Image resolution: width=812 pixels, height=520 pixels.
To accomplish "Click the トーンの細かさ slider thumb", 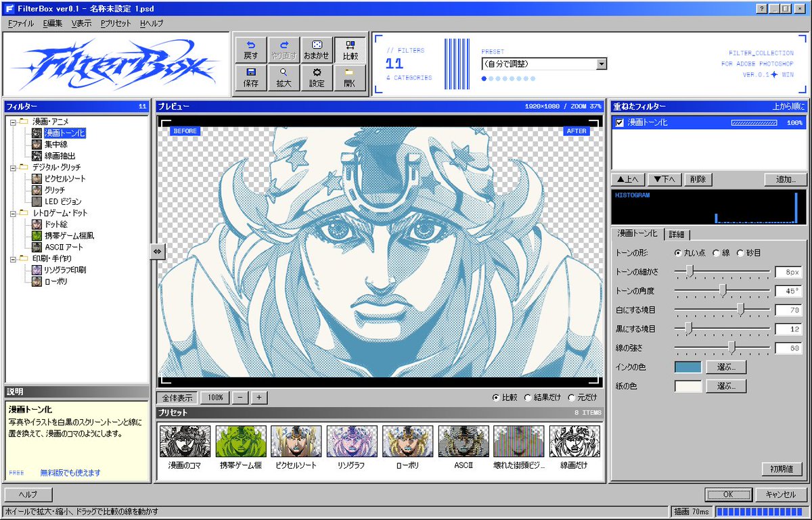I will (690, 271).
